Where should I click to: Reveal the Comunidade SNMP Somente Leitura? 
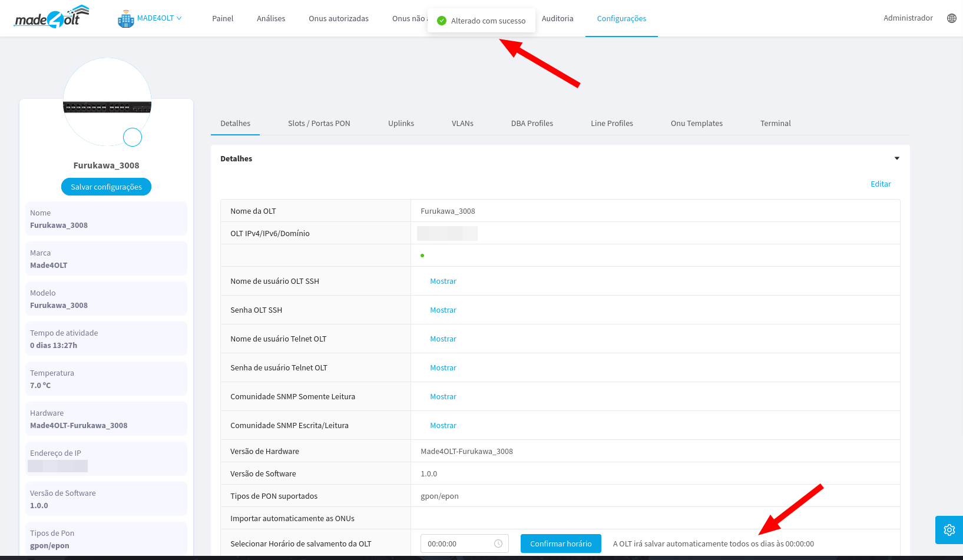pyautogui.click(x=443, y=397)
